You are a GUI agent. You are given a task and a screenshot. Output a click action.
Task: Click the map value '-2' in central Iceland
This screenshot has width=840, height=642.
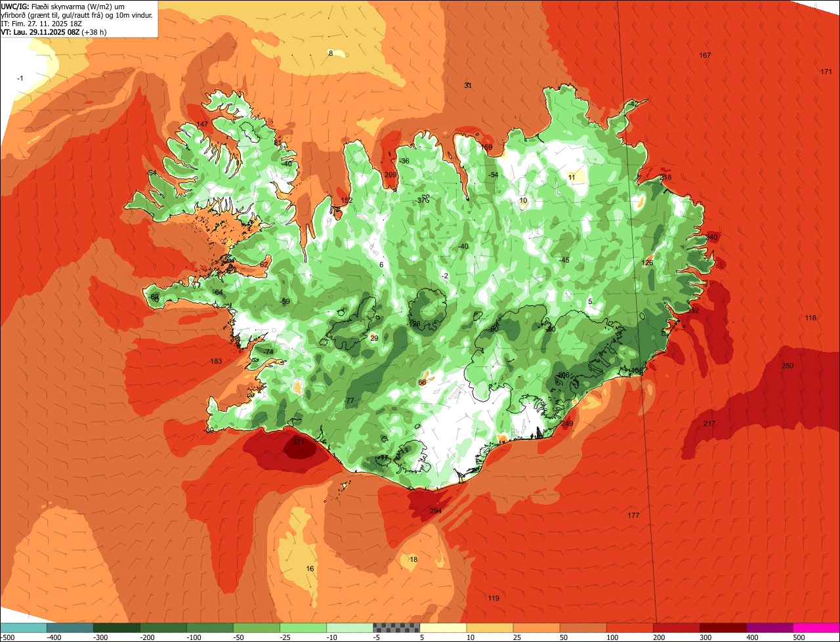(445, 276)
